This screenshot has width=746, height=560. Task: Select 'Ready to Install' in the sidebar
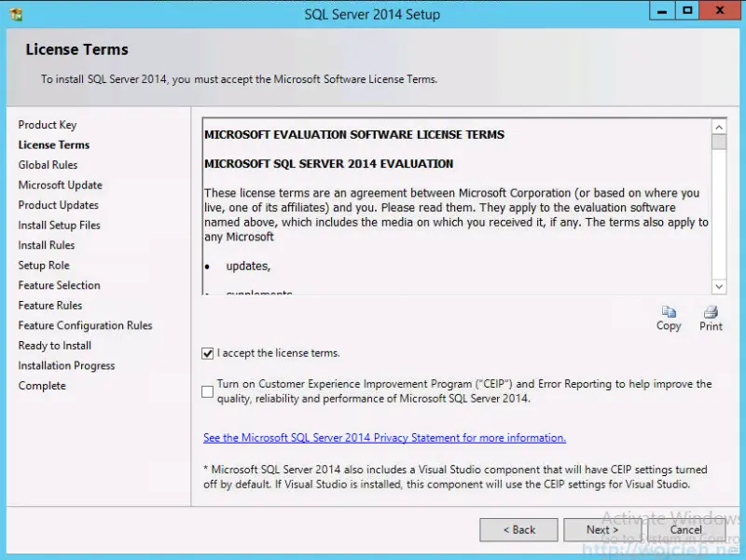(x=54, y=345)
